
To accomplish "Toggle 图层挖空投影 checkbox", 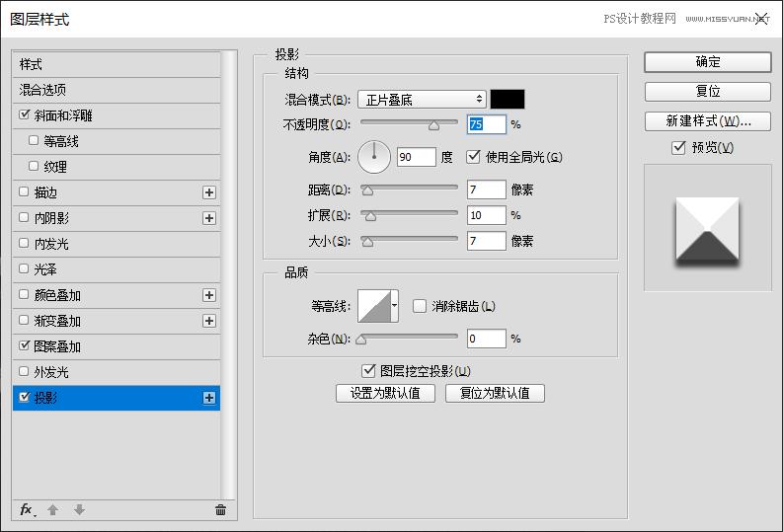I will 369,371.
